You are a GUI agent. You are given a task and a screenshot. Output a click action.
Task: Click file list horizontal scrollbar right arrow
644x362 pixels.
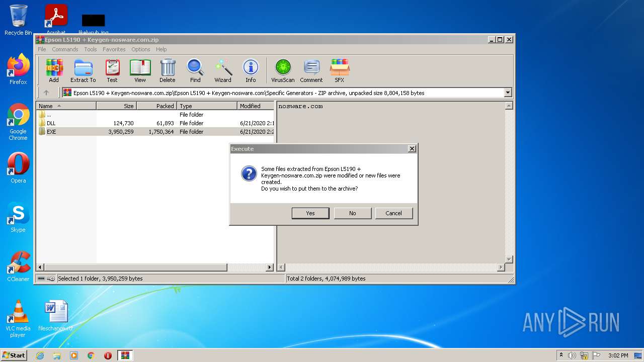[x=270, y=267]
